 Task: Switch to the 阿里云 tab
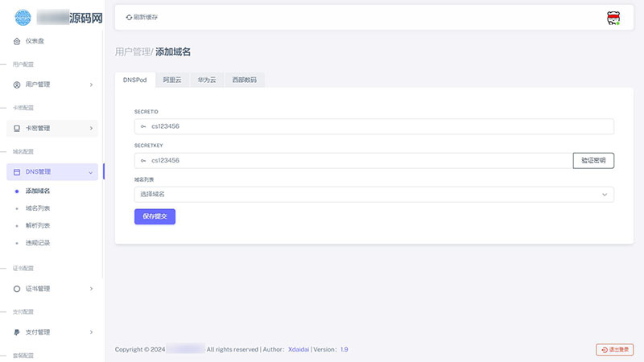tap(172, 80)
